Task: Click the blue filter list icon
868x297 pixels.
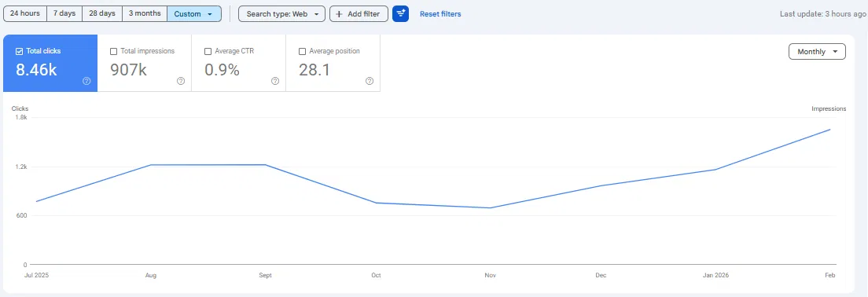Action: [x=400, y=14]
